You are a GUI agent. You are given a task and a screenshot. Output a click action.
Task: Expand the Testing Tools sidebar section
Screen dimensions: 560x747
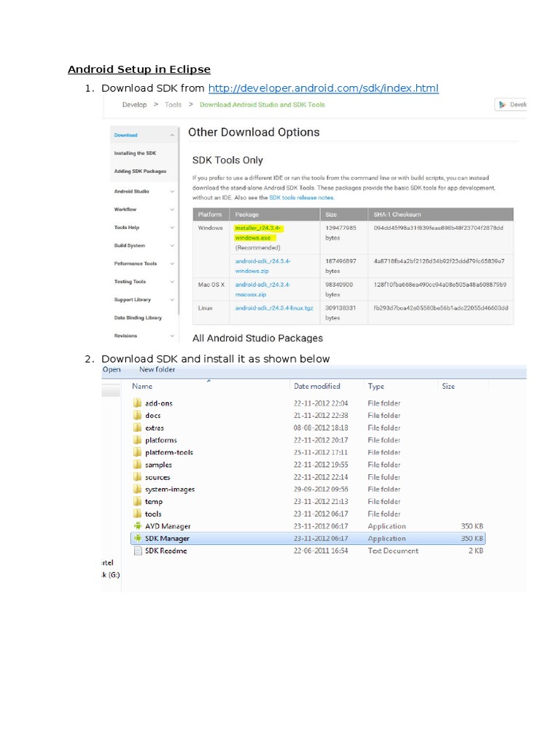pos(172,282)
